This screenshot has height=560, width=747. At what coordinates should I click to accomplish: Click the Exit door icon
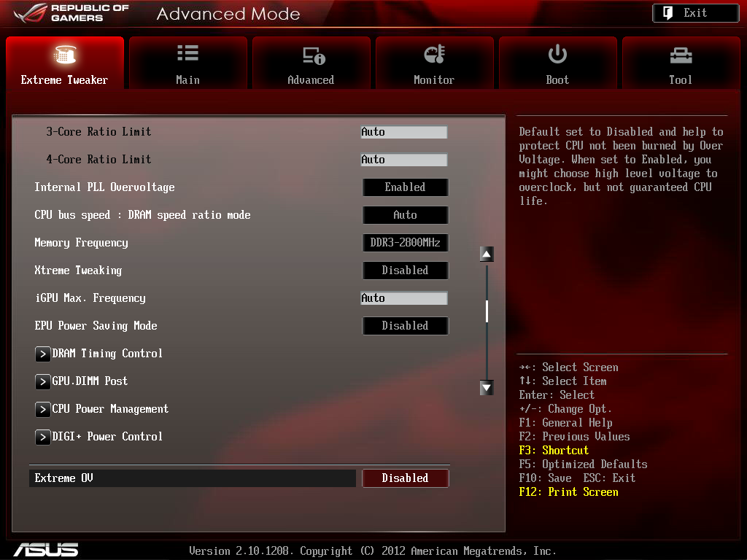point(668,13)
